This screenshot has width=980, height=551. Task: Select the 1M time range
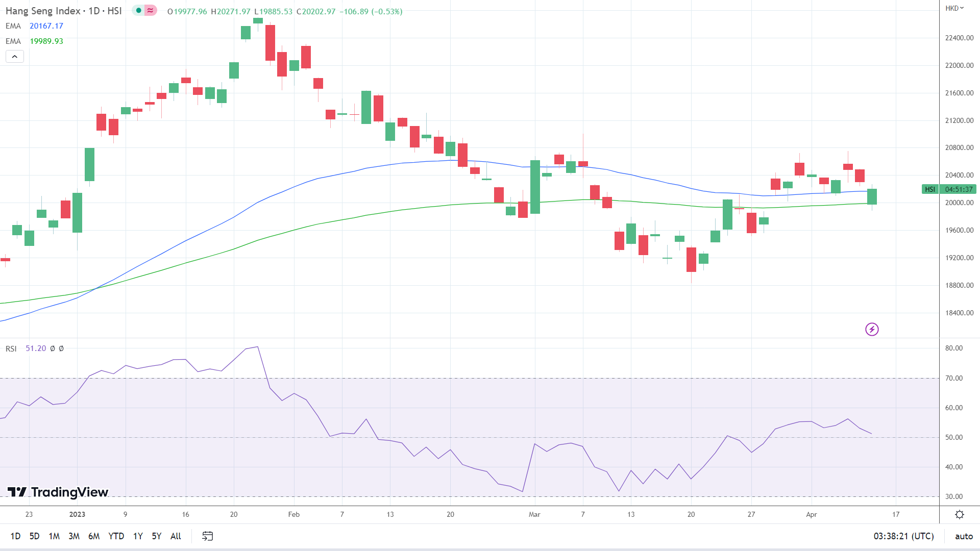[54, 536]
